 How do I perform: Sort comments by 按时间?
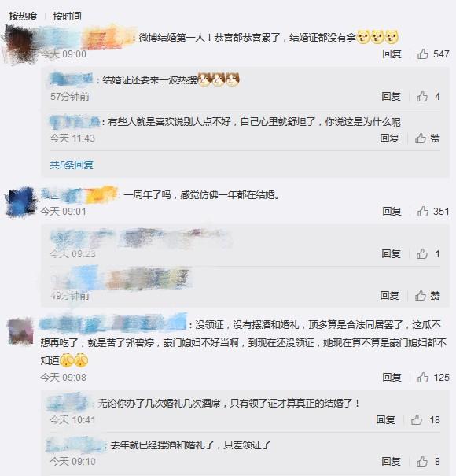pos(67,16)
